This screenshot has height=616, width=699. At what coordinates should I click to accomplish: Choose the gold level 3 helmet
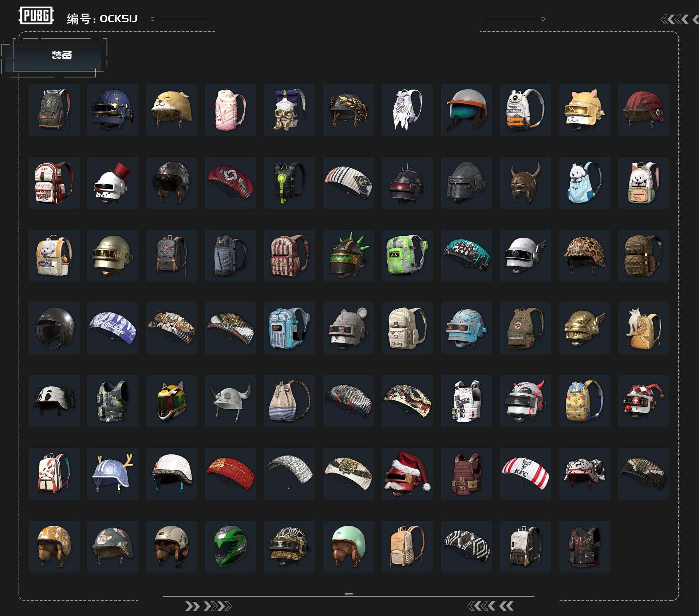[x=113, y=255]
